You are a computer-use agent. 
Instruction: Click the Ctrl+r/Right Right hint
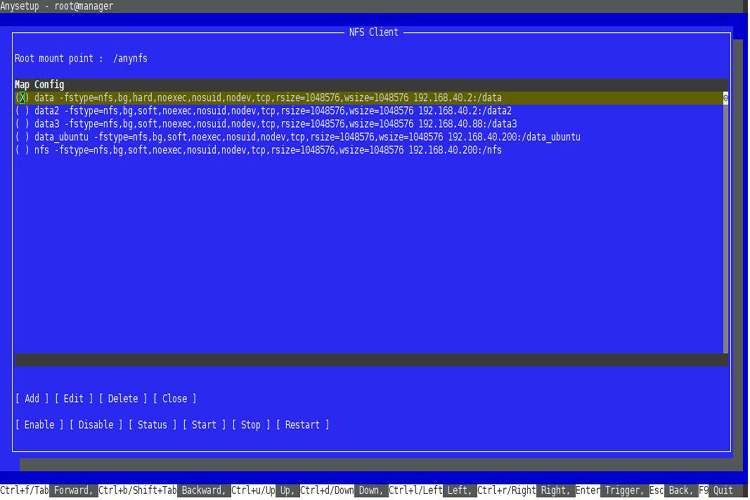pos(524,490)
